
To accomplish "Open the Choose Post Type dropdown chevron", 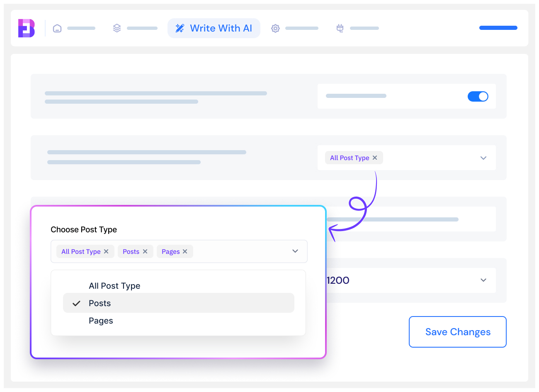I will point(295,251).
